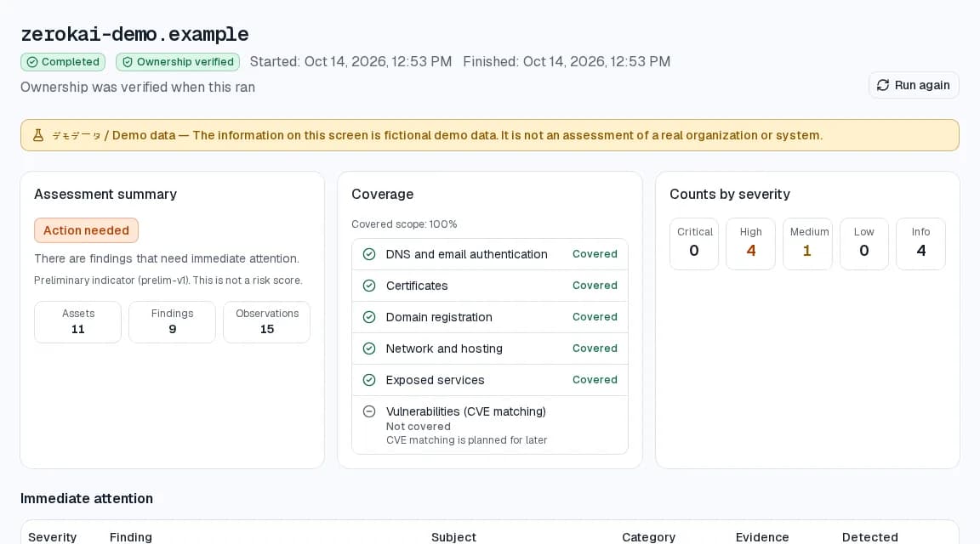Click the Severity column header
980x544 pixels.
coord(53,537)
